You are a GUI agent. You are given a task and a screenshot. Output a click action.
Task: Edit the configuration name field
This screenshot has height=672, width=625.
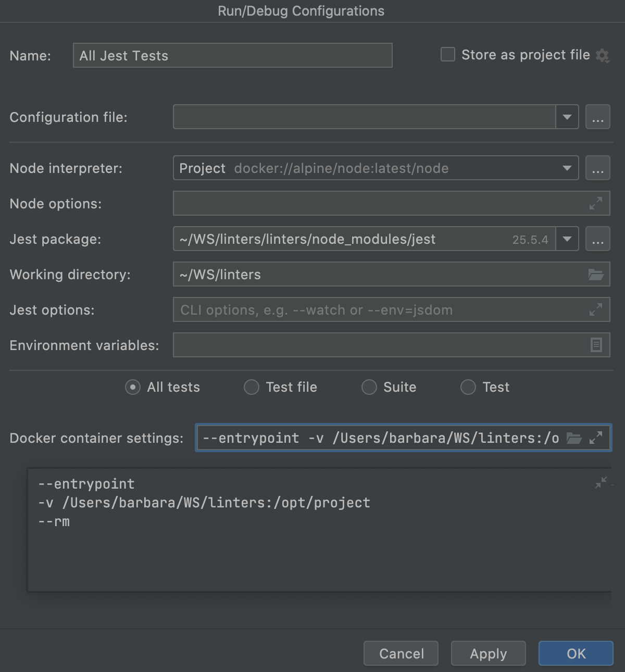click(232, 55)
